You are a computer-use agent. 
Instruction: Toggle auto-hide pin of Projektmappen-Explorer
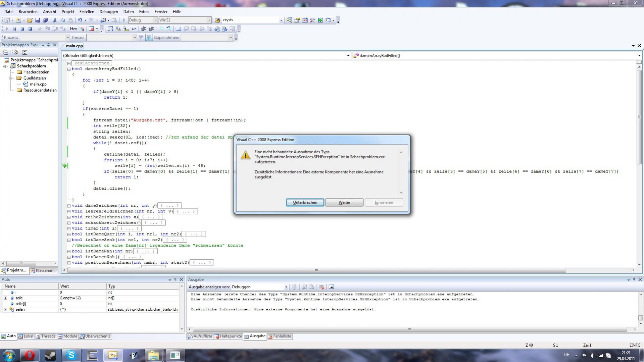pyautogui.click(x=48, y=45)
